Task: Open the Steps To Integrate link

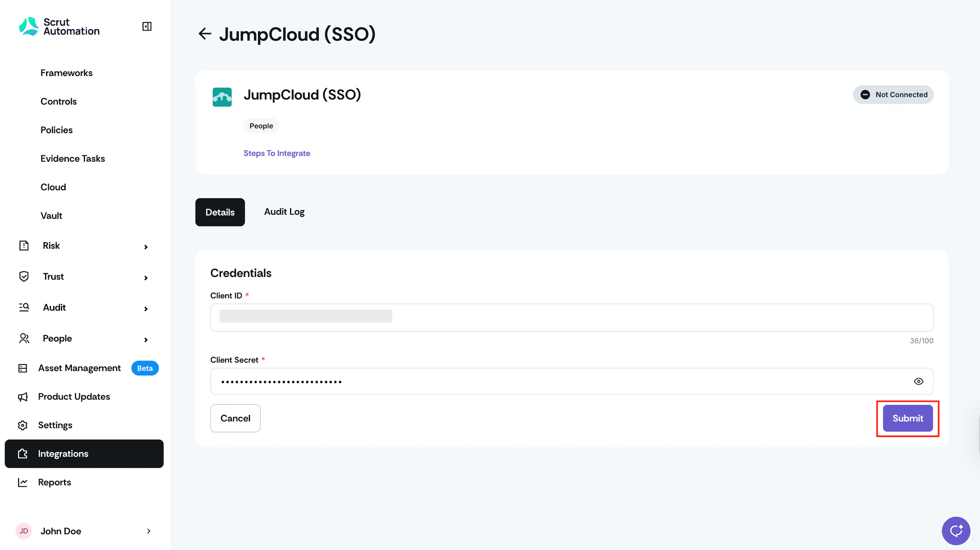Action: [x=277, y=153]
